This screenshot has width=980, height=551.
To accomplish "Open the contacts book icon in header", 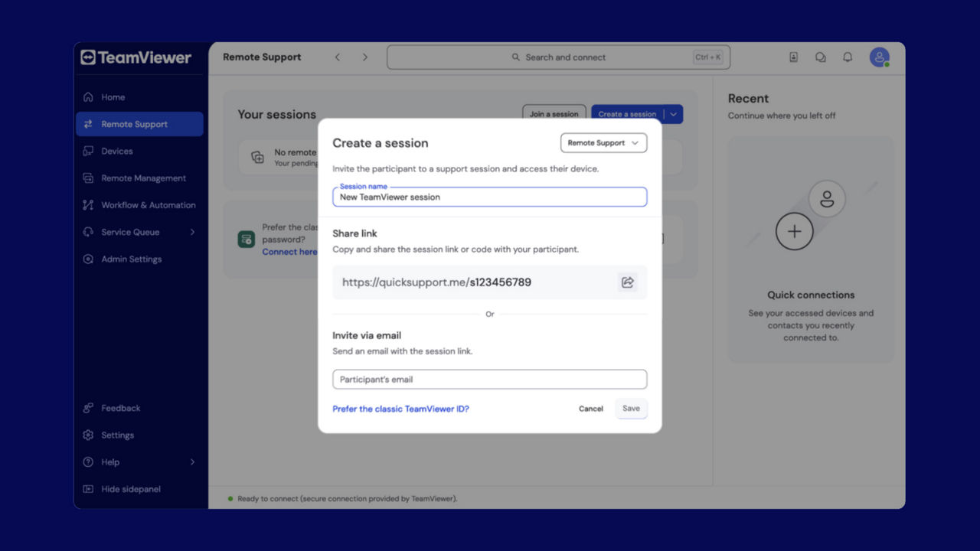I will tap(794, 57).
